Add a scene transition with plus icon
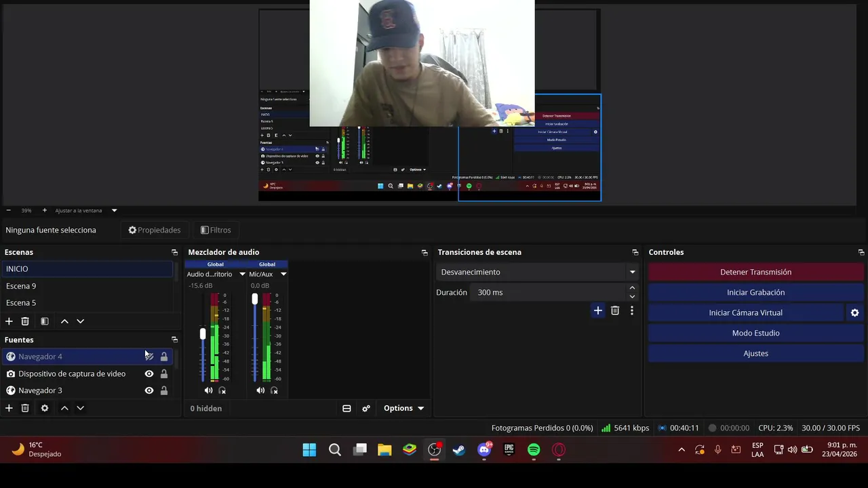 (597, 310)
